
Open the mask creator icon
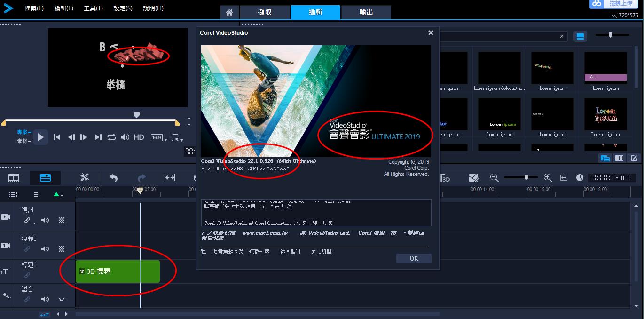tap(474, 178)
